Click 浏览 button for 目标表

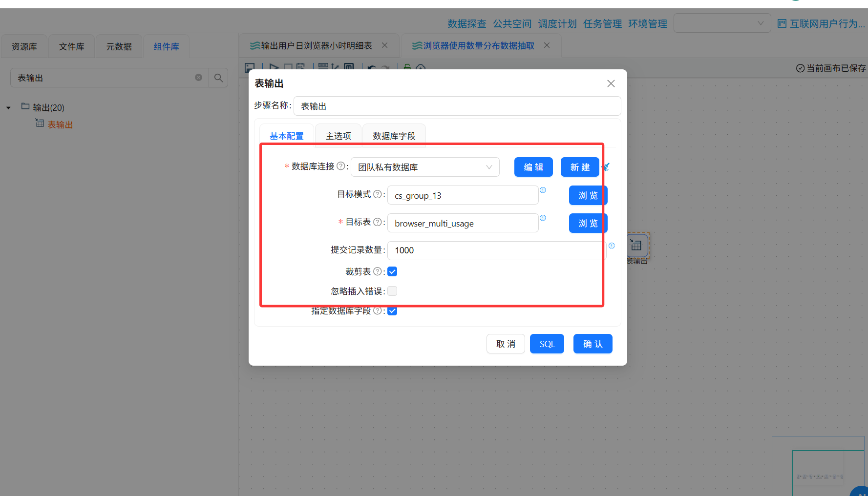588,223
